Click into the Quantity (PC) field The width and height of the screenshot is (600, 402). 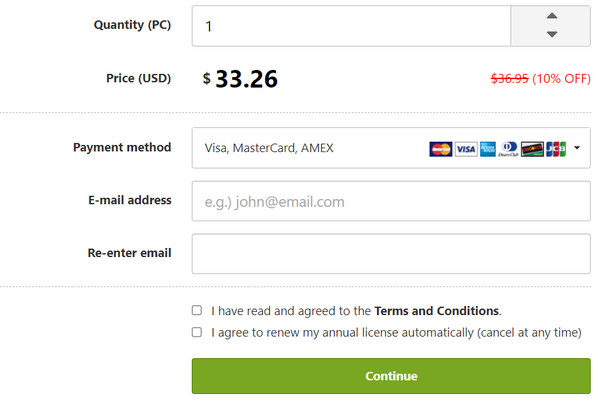[x=350, y=26]
